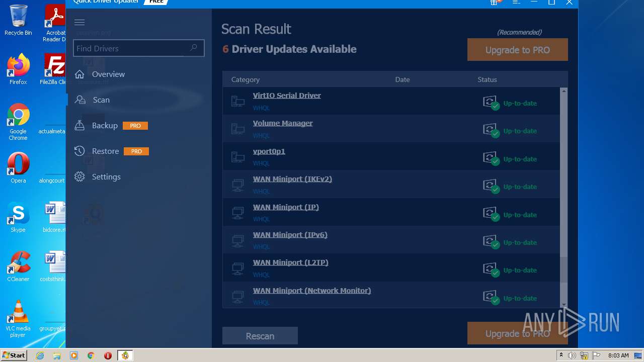Open VLC media player desktop shortcut
This screenshot has width=644, height=362.
18,319
